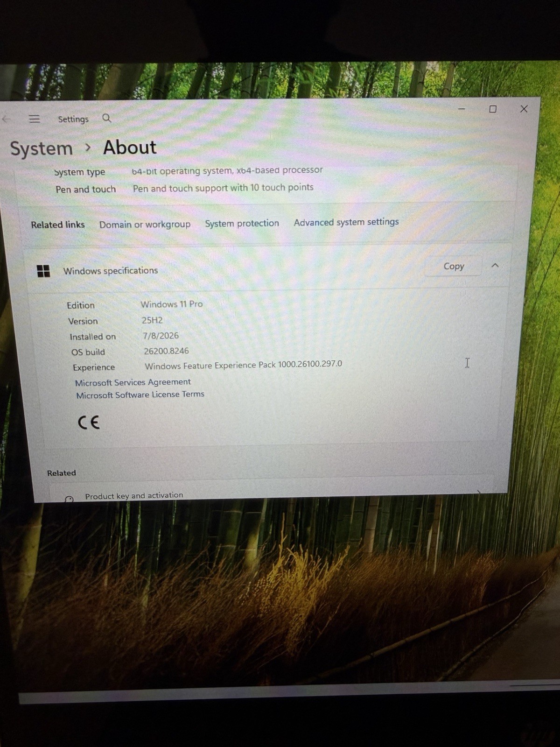This screenshot has width=560, height=747.
Task: Click the Settings title text
Action: pos(73,119)
